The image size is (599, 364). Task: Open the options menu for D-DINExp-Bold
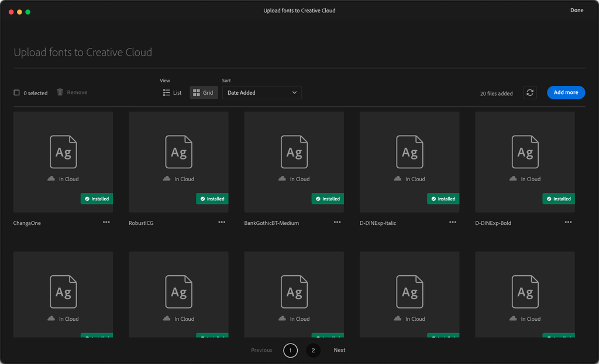pyautogui.click(x=568, y=222)
